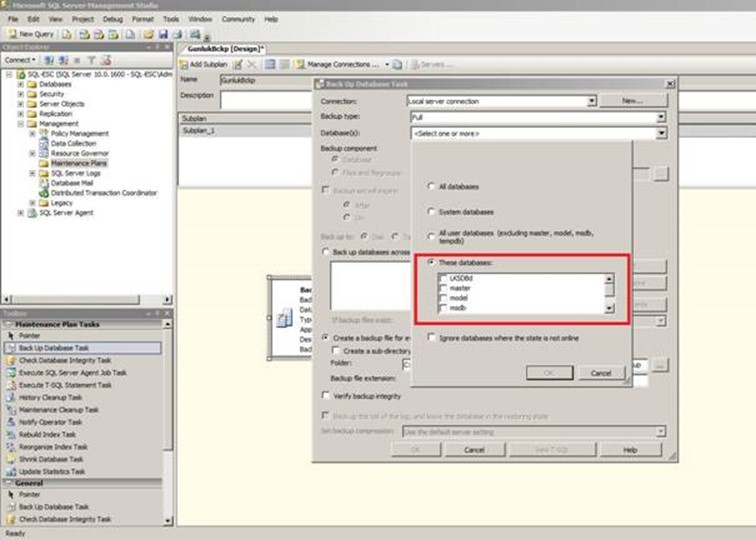Click Cancel in database selection popup

(601, 373)
